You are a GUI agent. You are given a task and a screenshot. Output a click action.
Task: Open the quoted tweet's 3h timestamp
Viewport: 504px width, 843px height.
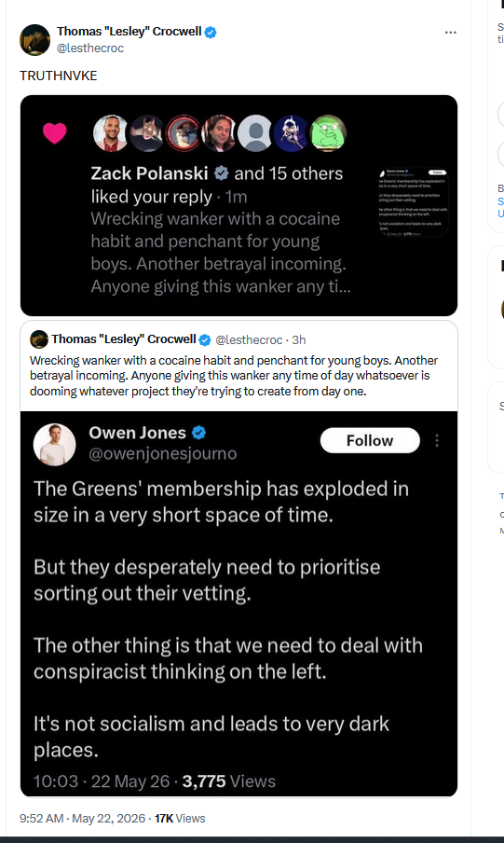[x=299, y=339]
